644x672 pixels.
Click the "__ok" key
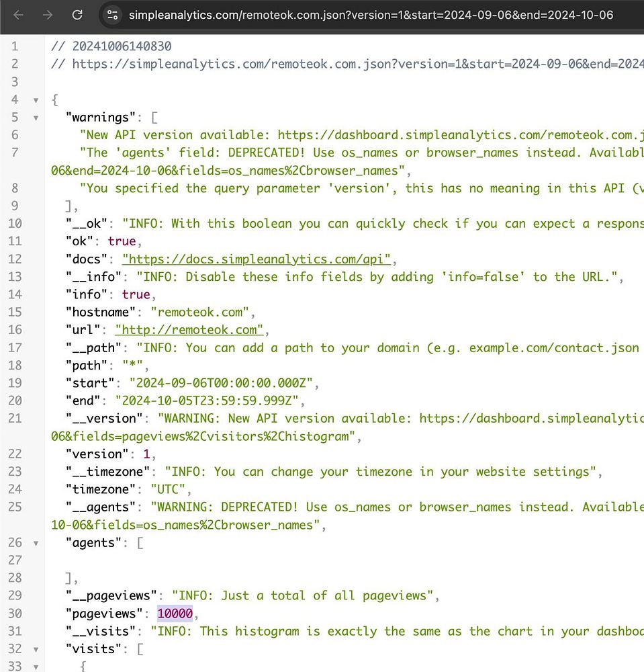(x=86, y=224)
